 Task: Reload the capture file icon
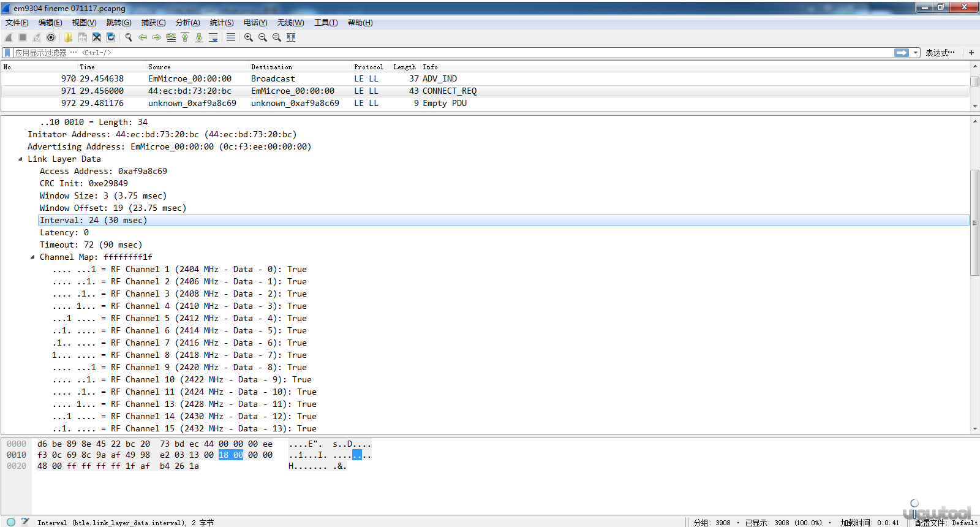(111, 37)
